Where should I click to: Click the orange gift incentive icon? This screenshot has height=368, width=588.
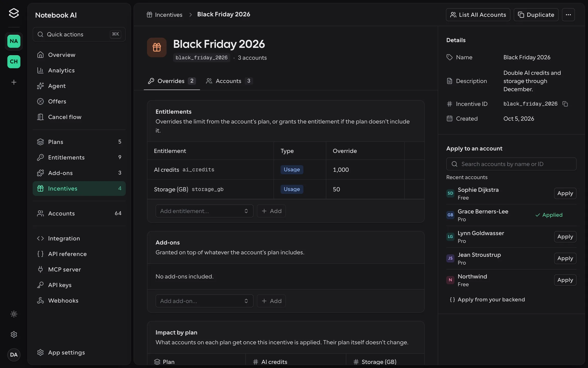coord(157,47)
